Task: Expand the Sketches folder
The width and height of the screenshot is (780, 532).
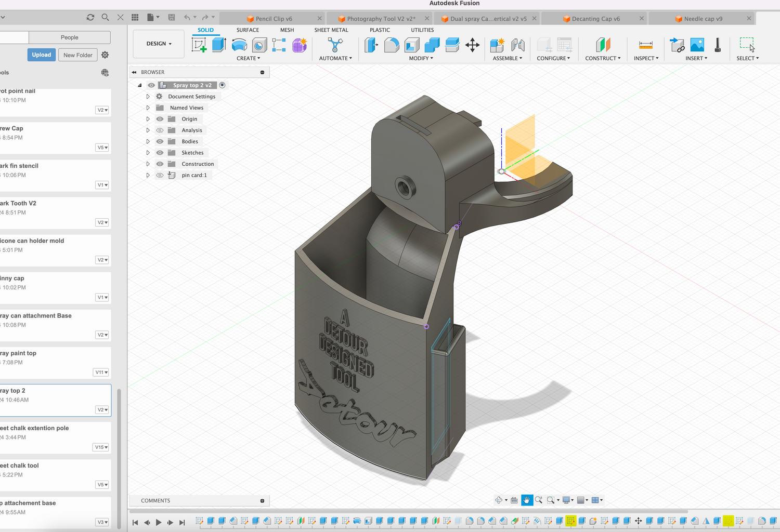Action: point(148,153)
